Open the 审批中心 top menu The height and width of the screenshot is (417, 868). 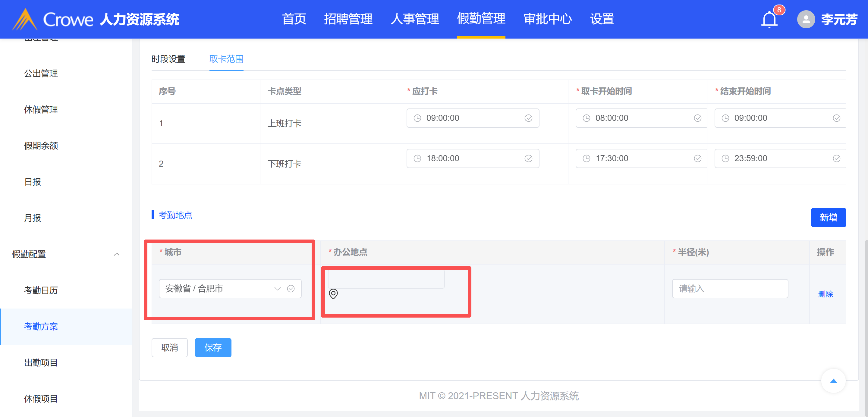548,19
